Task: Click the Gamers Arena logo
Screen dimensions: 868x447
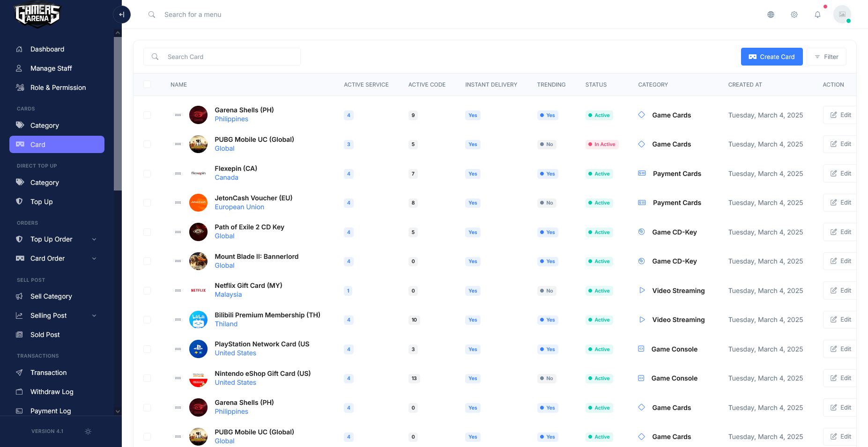Action: tap(37, 15)
